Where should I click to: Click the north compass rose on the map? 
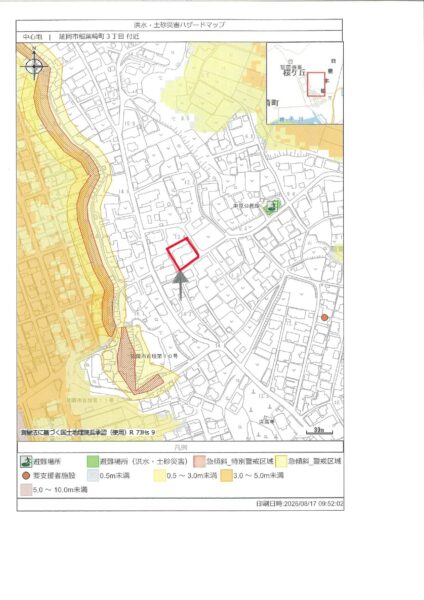34,65
